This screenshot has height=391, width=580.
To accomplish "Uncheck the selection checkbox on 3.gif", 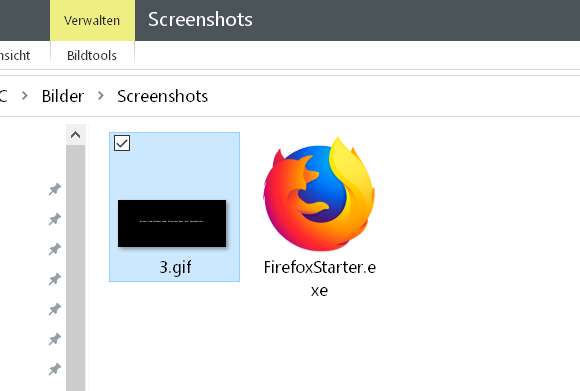I will click(122, 143).
